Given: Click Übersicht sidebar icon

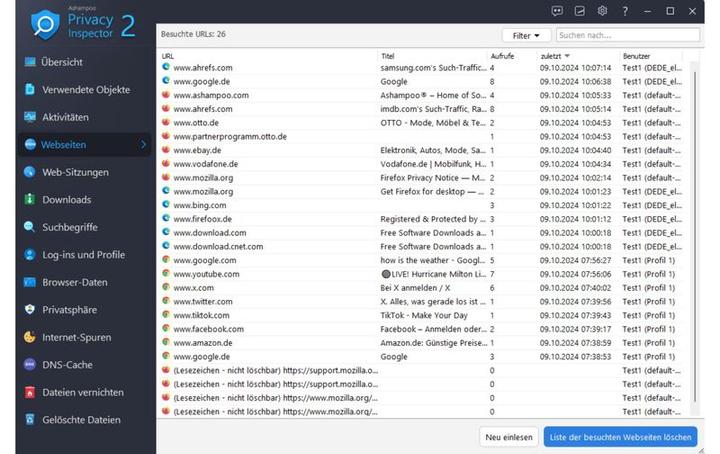Looking at the screenshot, I should [30, 62].
